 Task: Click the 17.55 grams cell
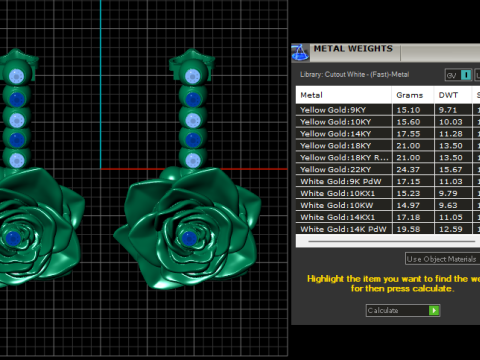coord(413,134)
